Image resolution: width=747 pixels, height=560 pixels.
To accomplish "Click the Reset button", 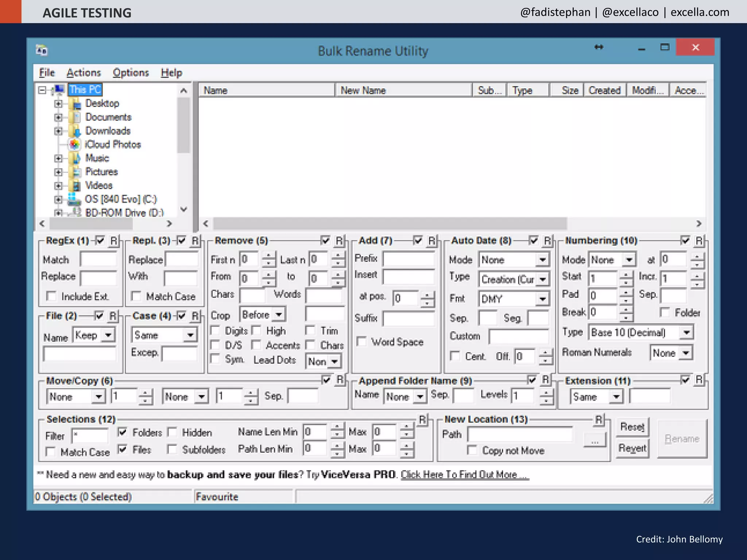I will point(632,427).
